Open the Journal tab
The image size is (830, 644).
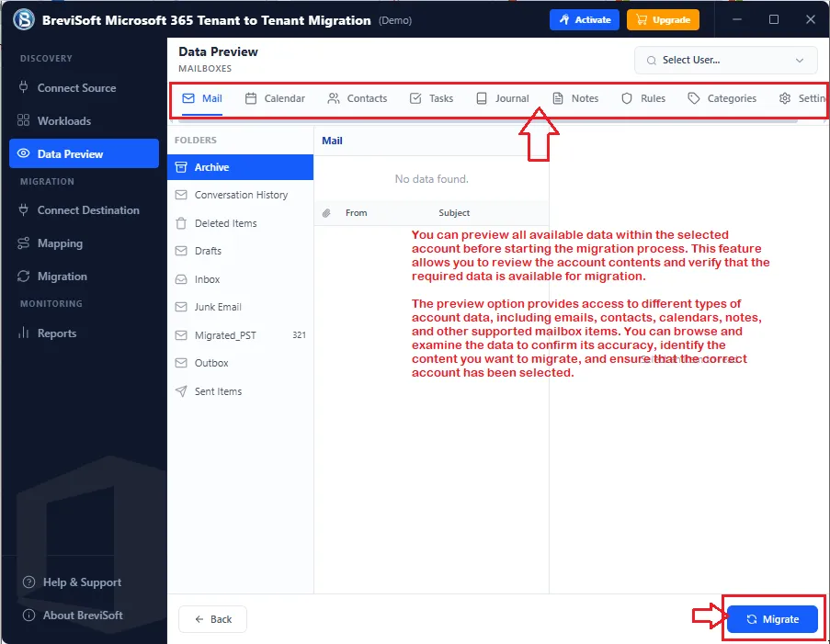point(503,98)
